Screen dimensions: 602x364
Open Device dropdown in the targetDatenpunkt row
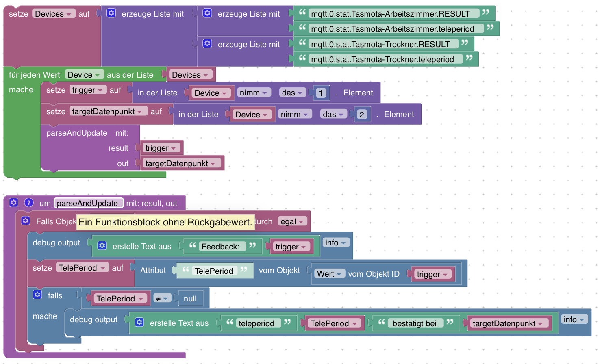pyautogui.click(x=252, y=115)
